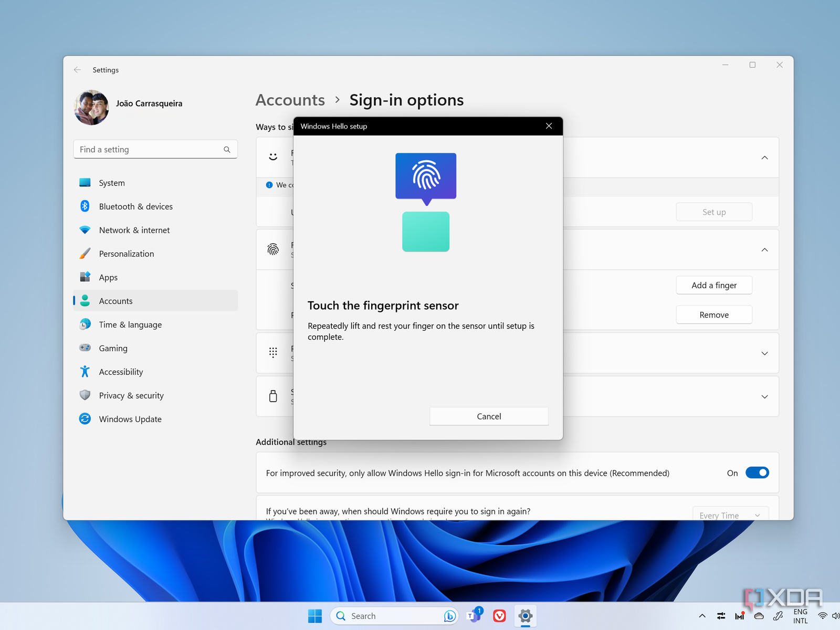Close the Windows Hello setup dialog
This screenshot has width=840, height=630.
[x=549, y=126]
